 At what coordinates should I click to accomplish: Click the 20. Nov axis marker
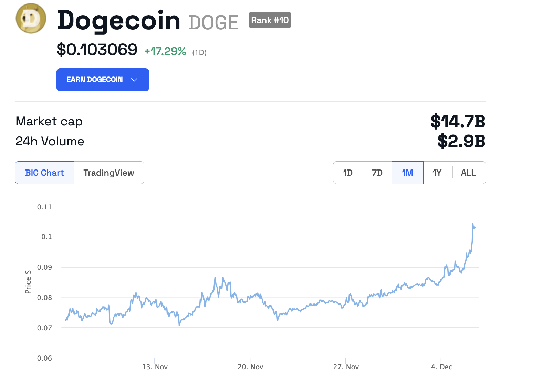click(250, 367)
